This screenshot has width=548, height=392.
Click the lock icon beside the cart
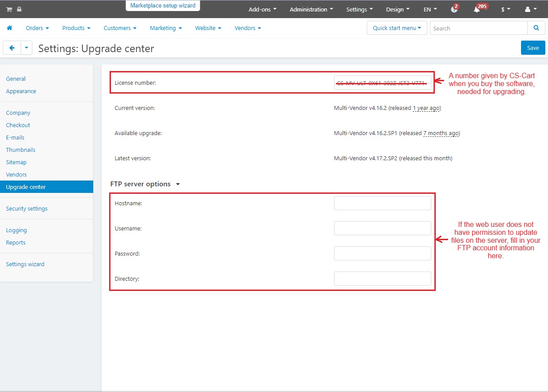click(19, 9)
